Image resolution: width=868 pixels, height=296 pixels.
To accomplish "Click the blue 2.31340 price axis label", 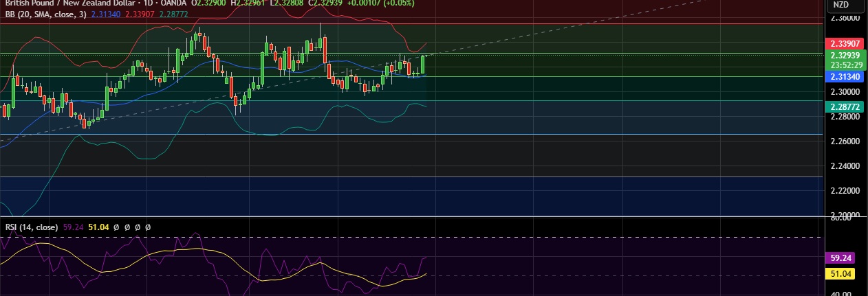I will 845,78.
